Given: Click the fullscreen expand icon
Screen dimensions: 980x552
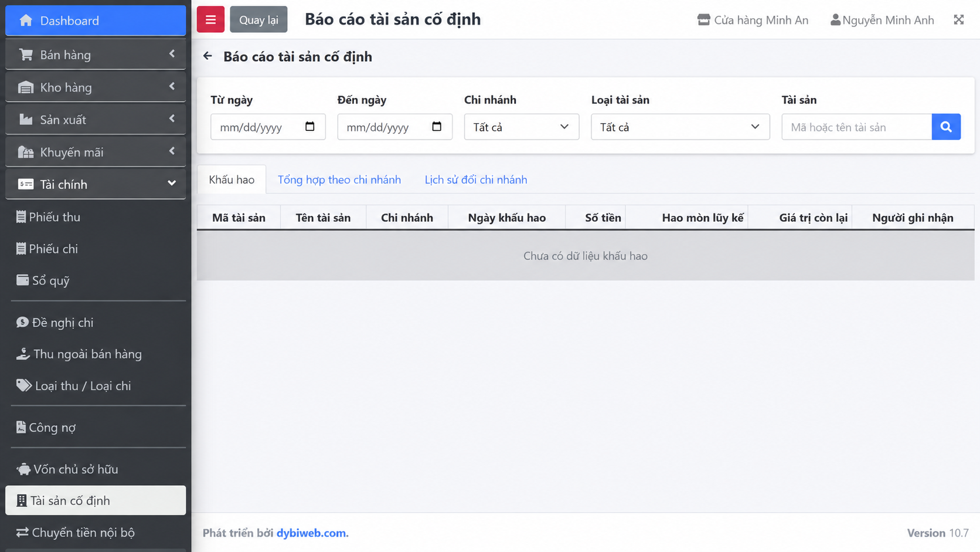Looking at the screenshot, I should click(x=959, y=20).
